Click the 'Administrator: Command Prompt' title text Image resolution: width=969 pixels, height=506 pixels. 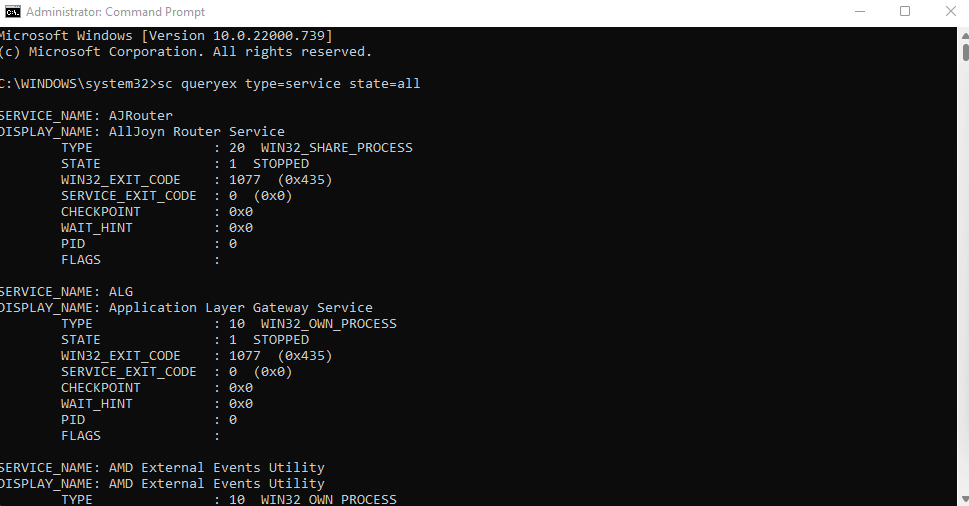coord(115,12)
